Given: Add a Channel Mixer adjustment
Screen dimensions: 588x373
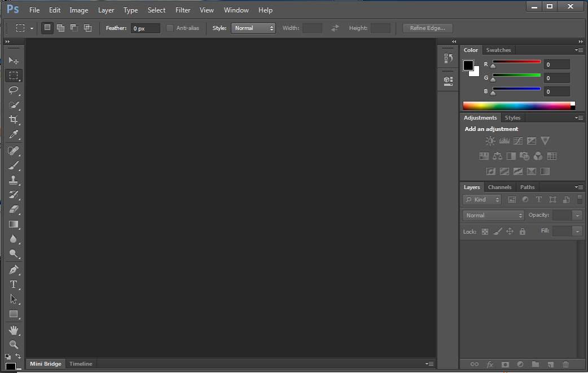Looking at the screenshot, I should (x=538, y=156).
